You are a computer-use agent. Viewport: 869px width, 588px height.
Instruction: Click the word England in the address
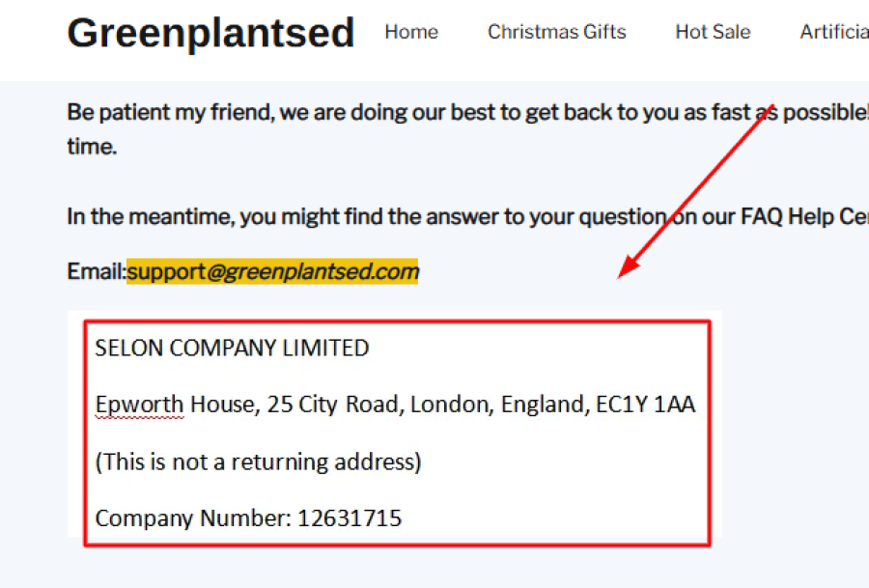pos(542,405)
